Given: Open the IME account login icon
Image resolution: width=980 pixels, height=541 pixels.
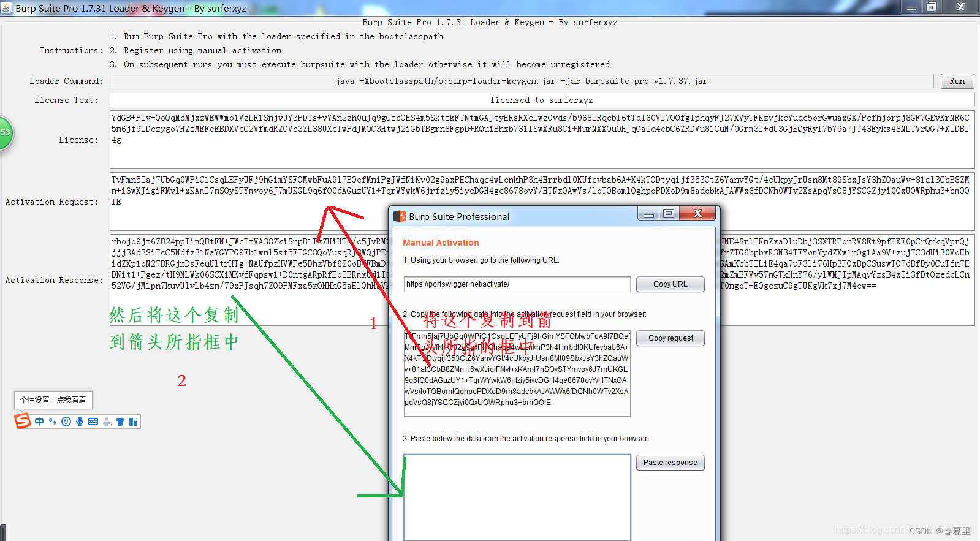Looking at the screenshot, I should (x=107, y=422).
